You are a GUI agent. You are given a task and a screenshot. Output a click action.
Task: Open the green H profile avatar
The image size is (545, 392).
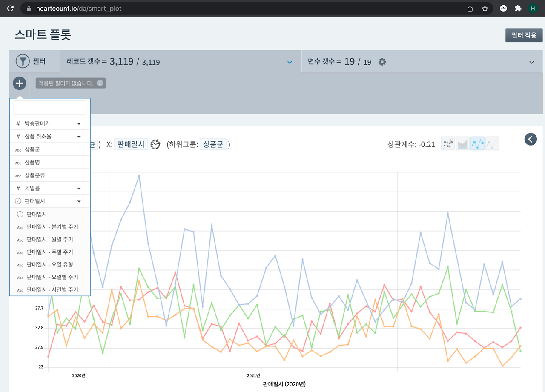click(533, 9)
